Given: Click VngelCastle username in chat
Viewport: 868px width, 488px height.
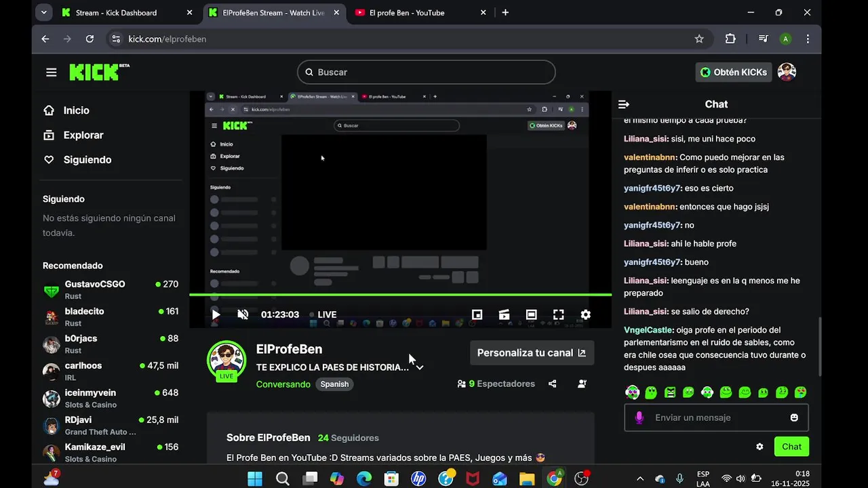Looking at the screenshot, I should (x=648, y=331).
